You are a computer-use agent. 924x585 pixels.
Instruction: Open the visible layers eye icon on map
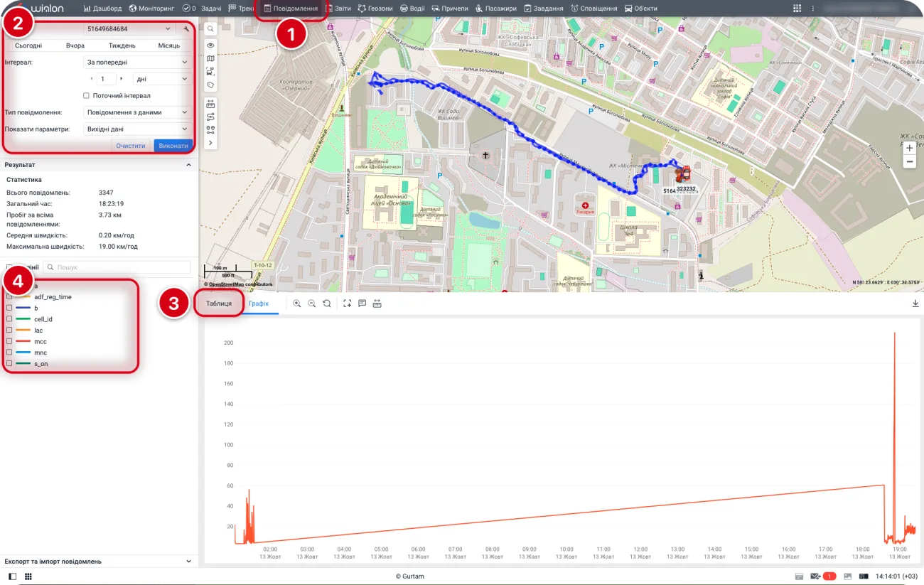[210, 45]
